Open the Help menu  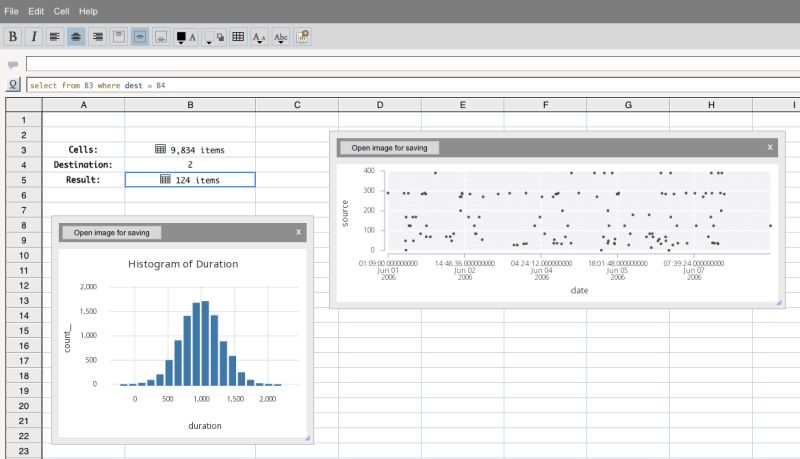tap(88, 11)
